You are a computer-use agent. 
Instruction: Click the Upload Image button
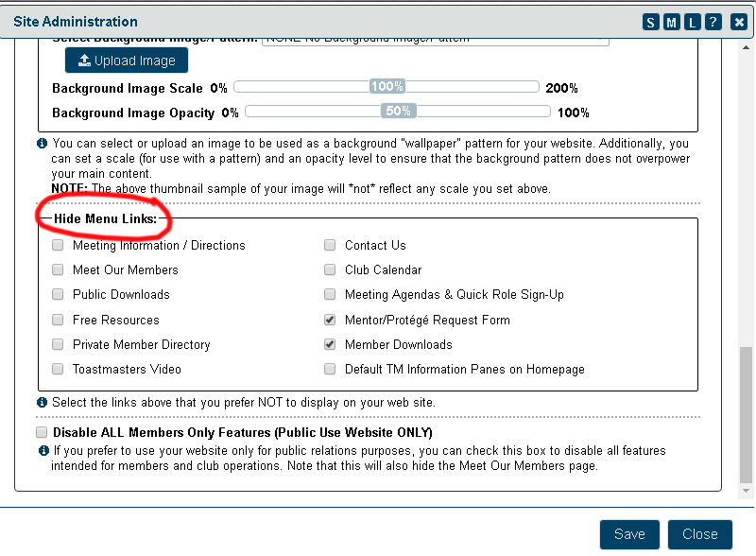[126, 61]
